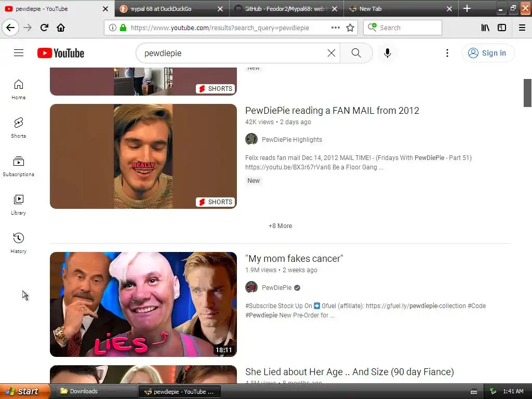Click the PewDiePie Highlights channel avatar
Image resolution: width=532 pixels, height=399 pixels.
pos(251,139)
